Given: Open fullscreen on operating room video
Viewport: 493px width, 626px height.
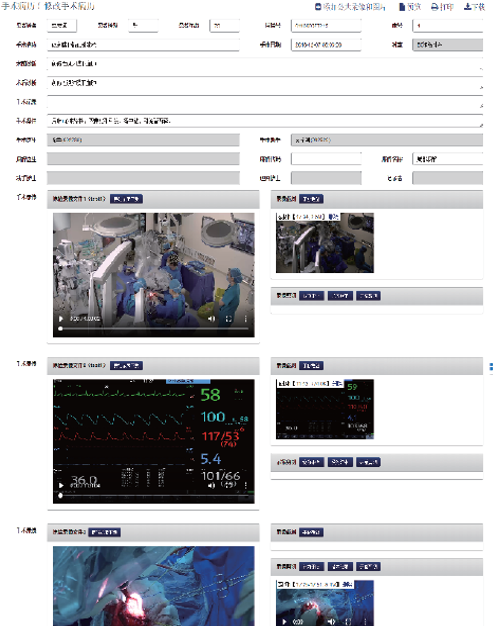Looking at the screenshot, I should tap(229, 319).
